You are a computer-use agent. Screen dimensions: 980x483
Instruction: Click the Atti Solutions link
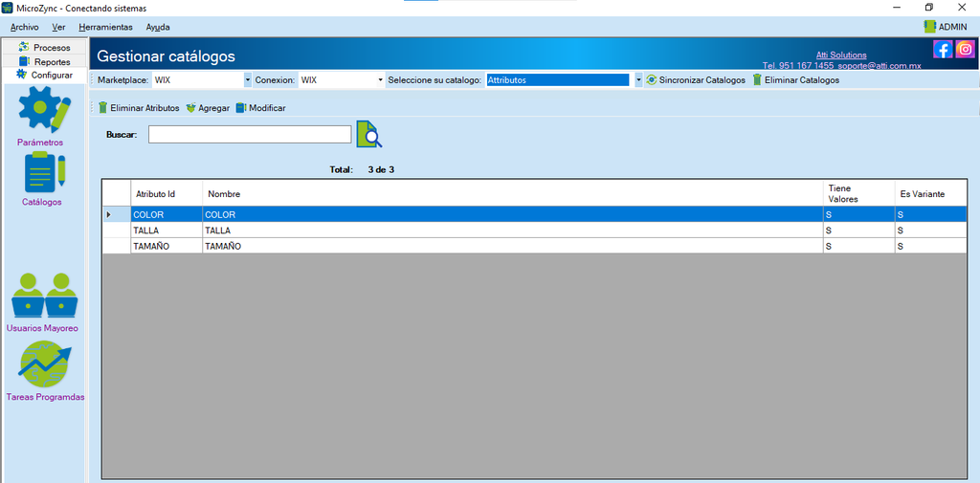(x=841, y=55)
